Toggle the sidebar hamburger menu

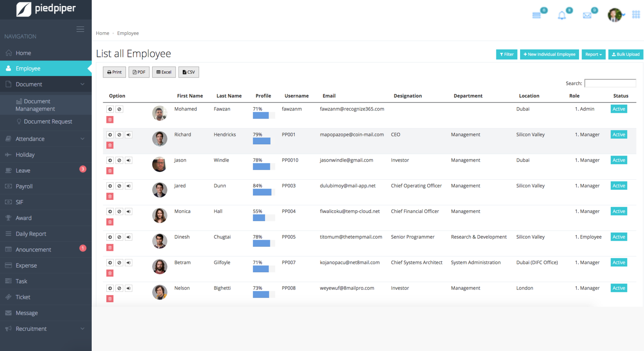click(80, 29)
